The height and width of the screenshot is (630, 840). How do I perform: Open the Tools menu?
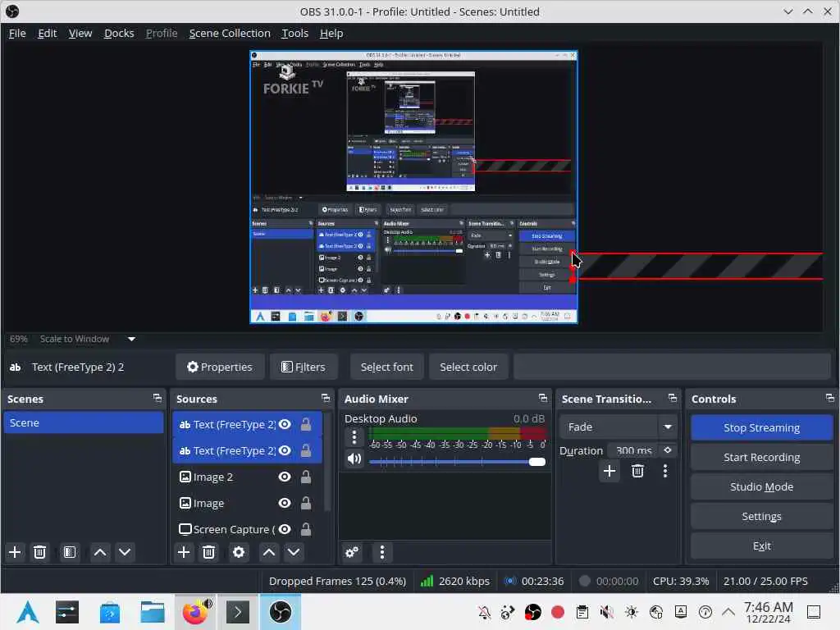[295, 33]
